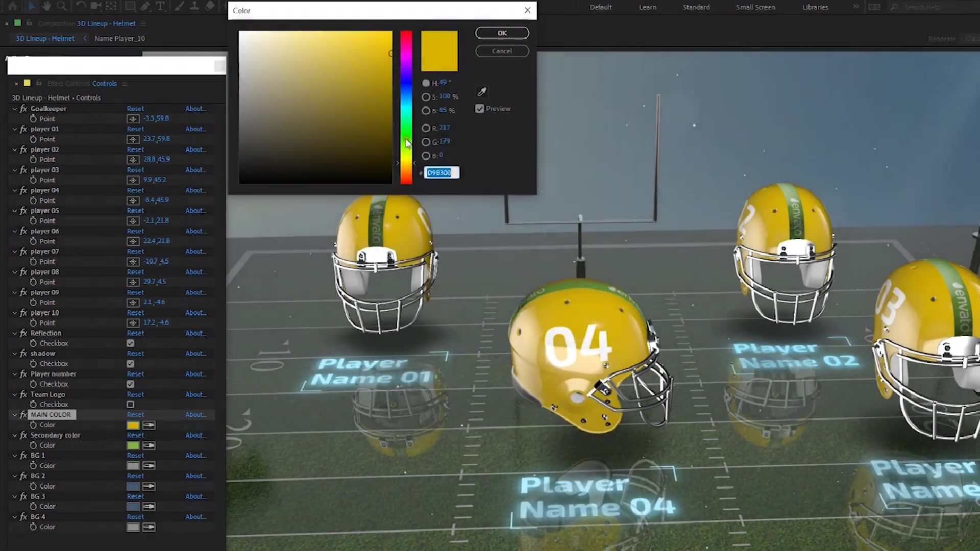Viewport: 980px width, 551px height.
Task: Select the Pen tool
Action: point(145,6)
